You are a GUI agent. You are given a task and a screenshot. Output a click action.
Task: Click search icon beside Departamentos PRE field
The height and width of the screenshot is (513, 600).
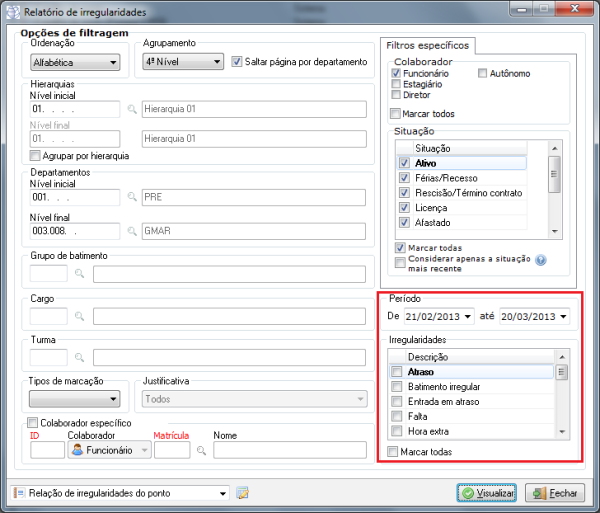click(x=132, y=196)
